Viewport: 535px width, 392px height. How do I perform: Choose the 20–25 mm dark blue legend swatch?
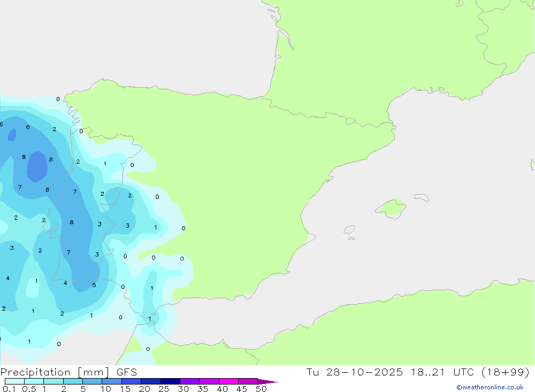[151, 381]
